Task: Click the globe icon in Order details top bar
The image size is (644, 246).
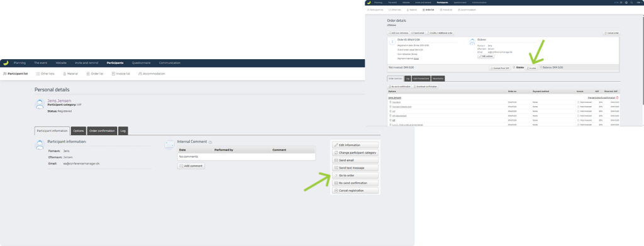Action: tap(626, 3)
